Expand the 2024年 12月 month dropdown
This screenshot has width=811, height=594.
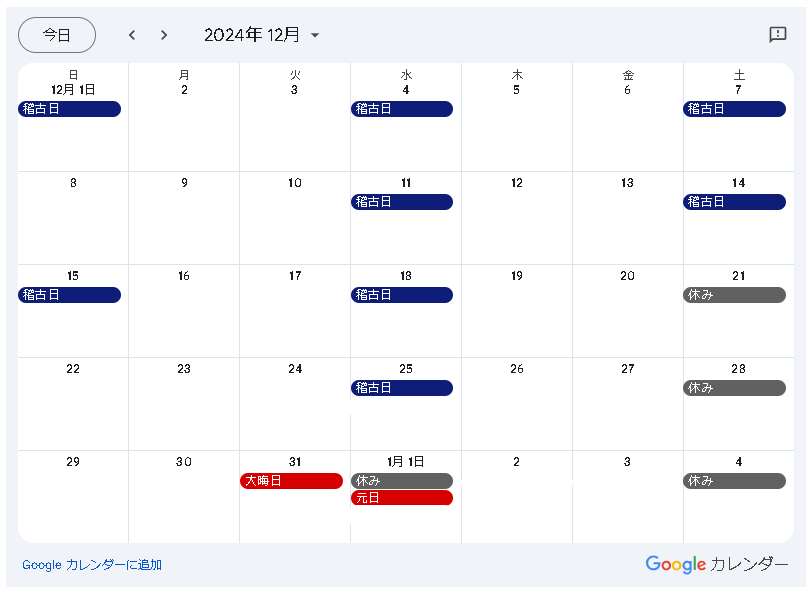(x=262, y=35)
